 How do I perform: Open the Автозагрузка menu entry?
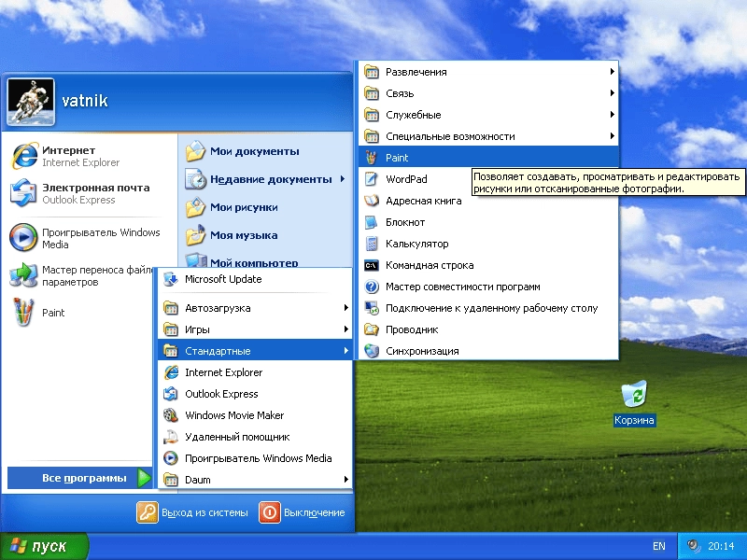[x=255, y=308]
